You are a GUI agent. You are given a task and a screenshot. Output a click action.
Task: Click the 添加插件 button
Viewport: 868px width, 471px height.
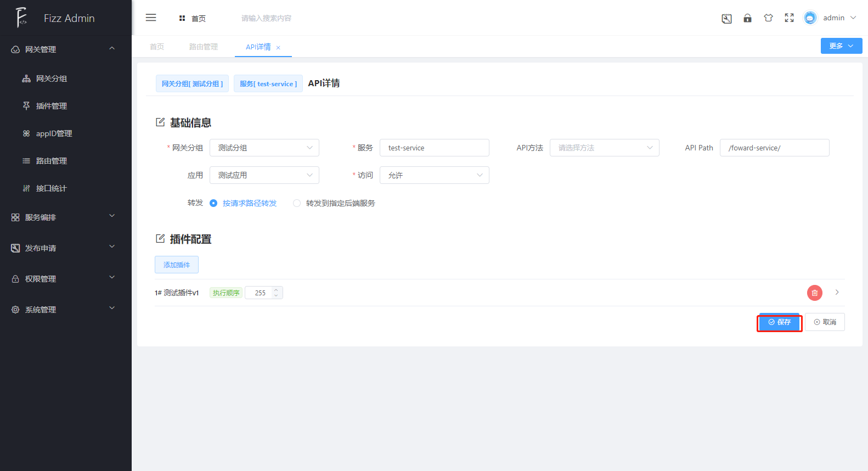[x=177, y=265]
